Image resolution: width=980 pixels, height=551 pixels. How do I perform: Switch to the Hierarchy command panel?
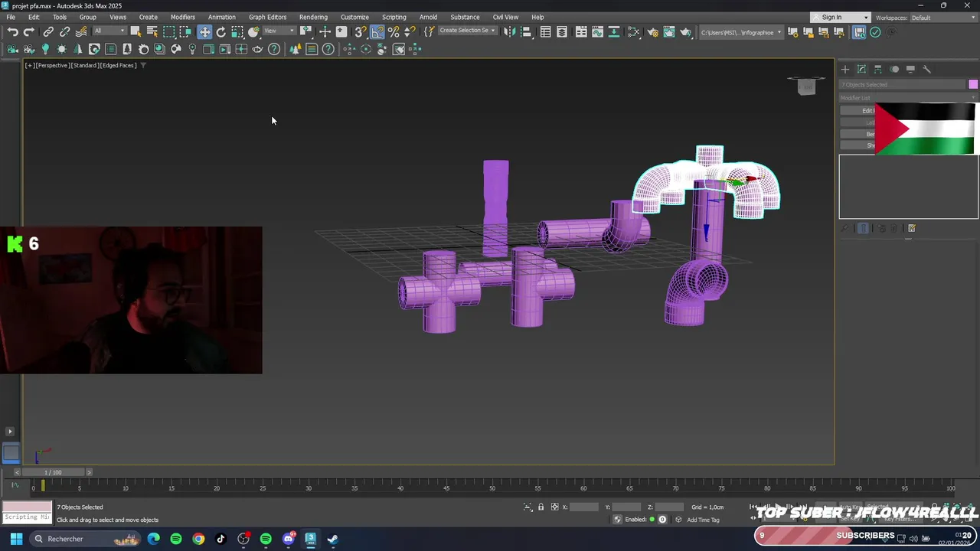(x=878, y=69)
